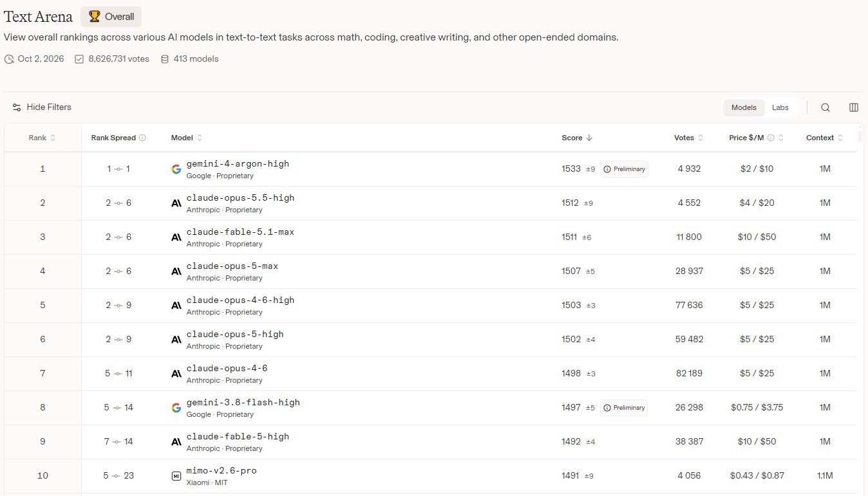
Task: Open the Overall category badge
Action: pyautogui.click(x=111, y=17)
